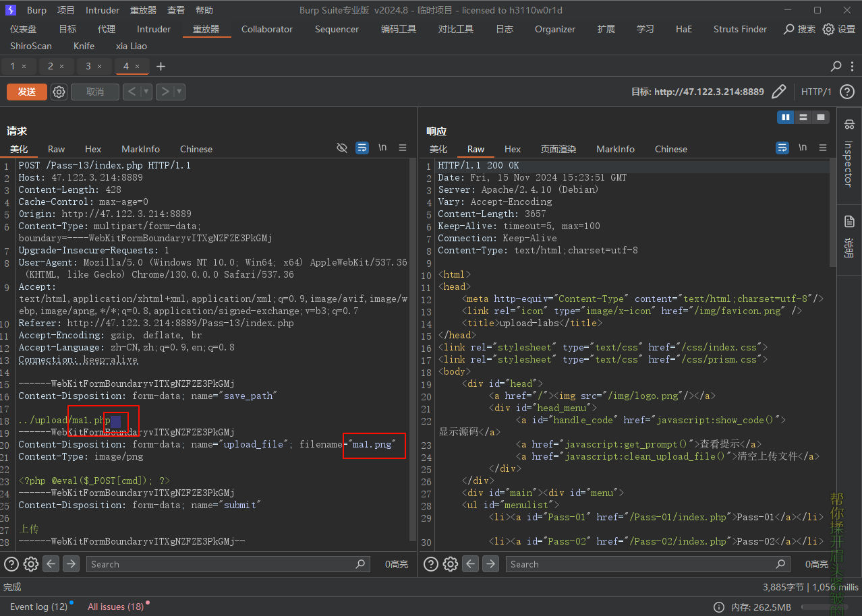Click the memory info icon in status bar
The image size is (862, 616).
point(719,607)
